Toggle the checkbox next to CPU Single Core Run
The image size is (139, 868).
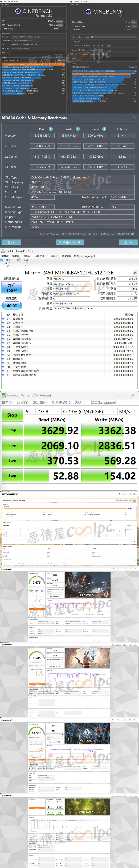click(65, 25)
